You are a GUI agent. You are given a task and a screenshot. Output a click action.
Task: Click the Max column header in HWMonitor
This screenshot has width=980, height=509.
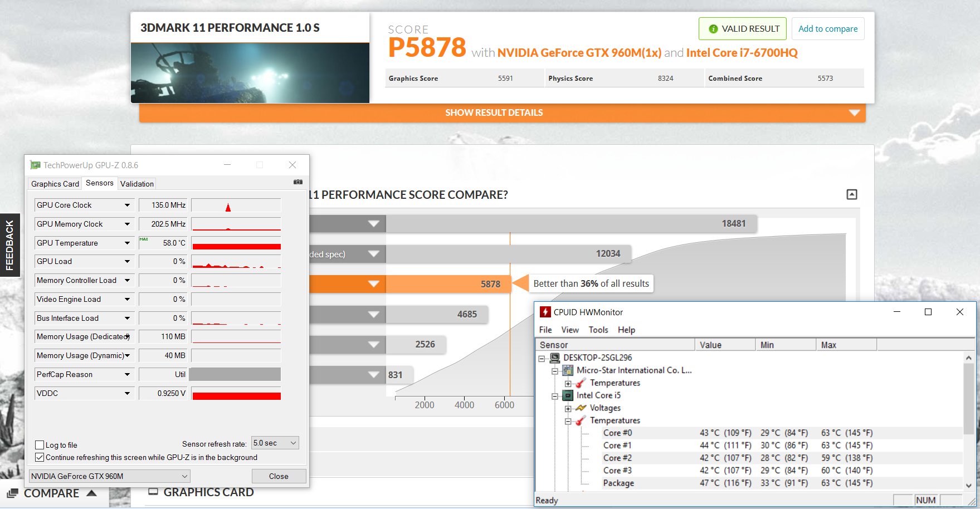pos(847,345)
